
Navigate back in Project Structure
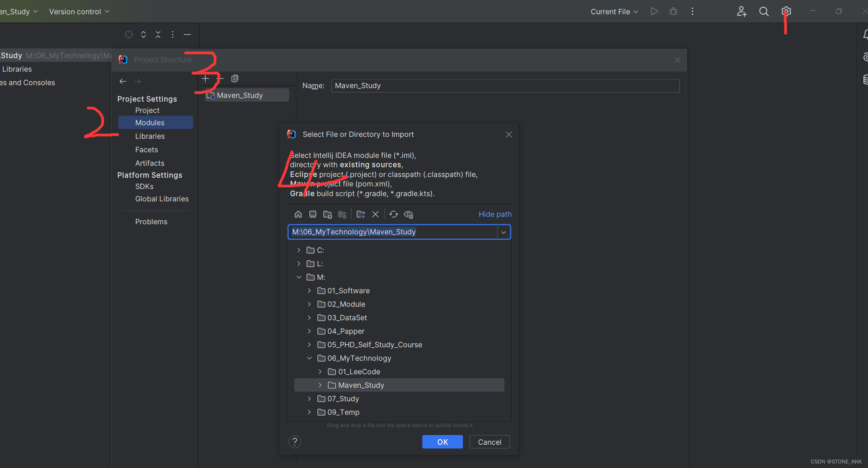[123, 81]
